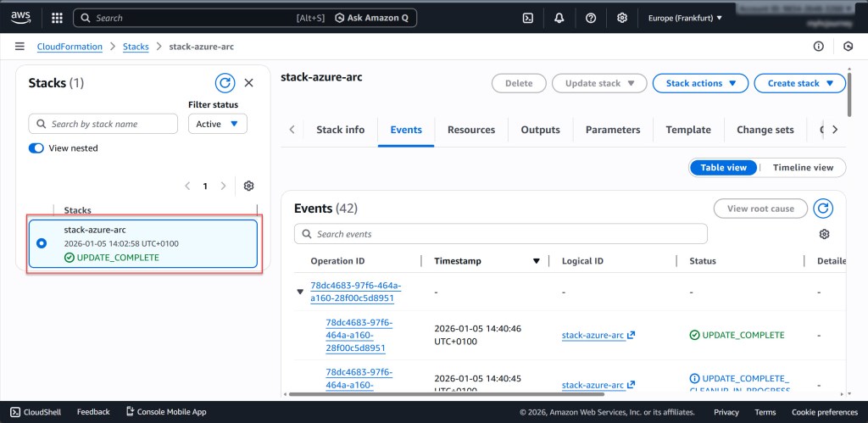Toggle the View nested switch
Viewport: 868px width, 423px height.
(x=36, y=148)
